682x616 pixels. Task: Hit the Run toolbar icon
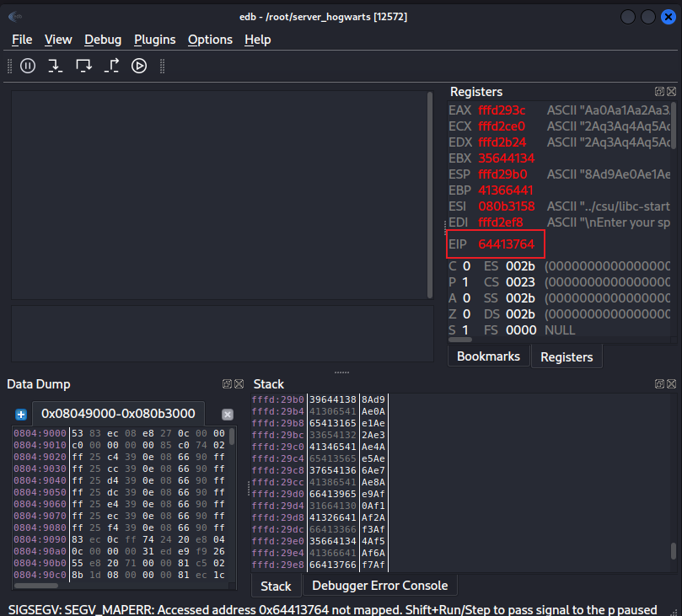(x=139, y=66)
